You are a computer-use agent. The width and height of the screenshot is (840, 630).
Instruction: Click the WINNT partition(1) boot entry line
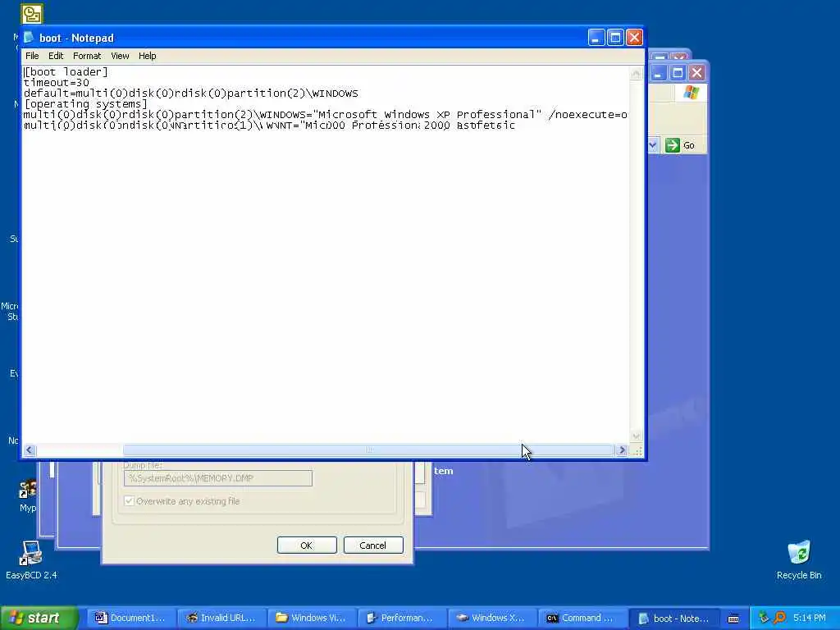(x=269, y=126)
